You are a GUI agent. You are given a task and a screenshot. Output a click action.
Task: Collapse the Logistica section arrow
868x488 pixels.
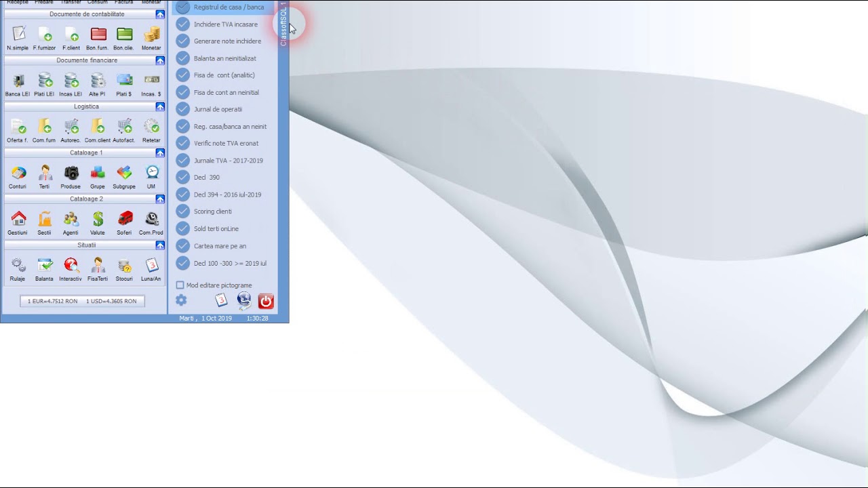coord(160,106)
